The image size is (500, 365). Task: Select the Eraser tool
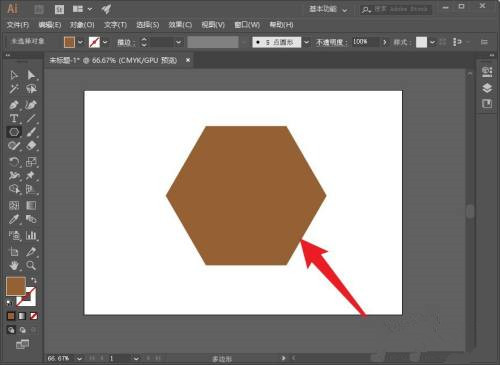(31, 146)
